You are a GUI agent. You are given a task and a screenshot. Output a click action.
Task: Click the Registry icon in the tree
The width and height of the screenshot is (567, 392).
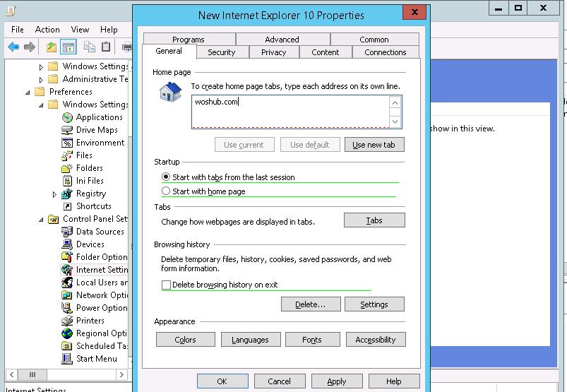tap(67, 194)
